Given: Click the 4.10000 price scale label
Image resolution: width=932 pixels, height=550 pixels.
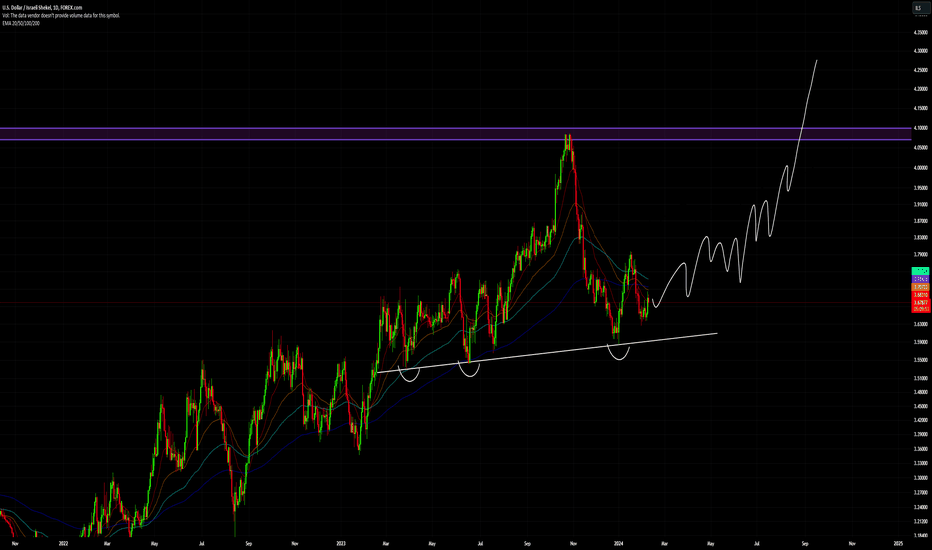Looking at the screenshot, I should [920, 128].
